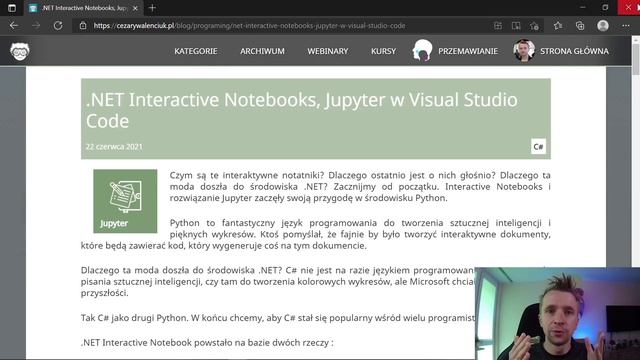
Task: Close the .NET Interactive Notebooks browser tab
Action: click(136, 8)
